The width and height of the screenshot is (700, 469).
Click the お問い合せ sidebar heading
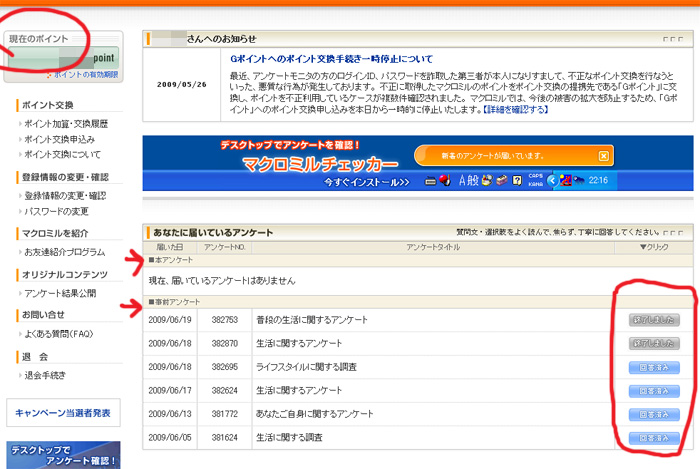(43, 315)
